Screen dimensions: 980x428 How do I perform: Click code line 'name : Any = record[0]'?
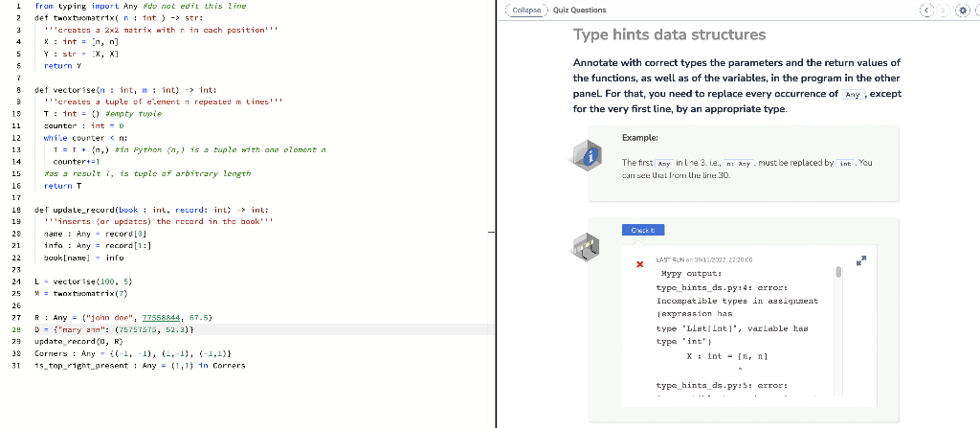[x=95, y=234]
